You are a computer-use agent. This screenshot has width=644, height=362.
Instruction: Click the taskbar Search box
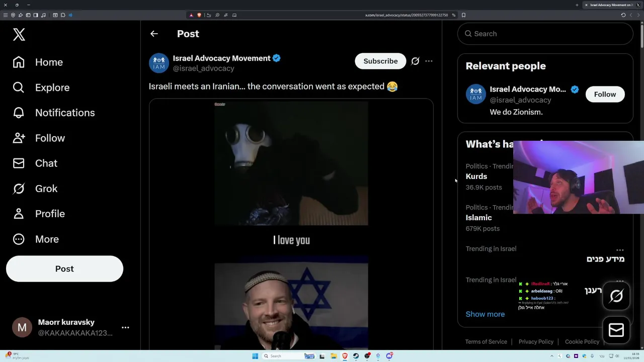coord(288,356)
